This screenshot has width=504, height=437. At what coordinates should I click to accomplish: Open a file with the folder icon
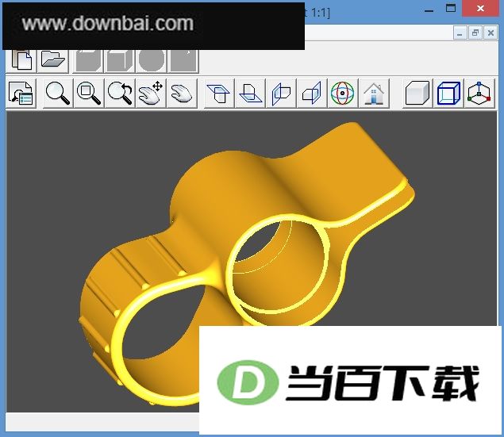[53, 60]
